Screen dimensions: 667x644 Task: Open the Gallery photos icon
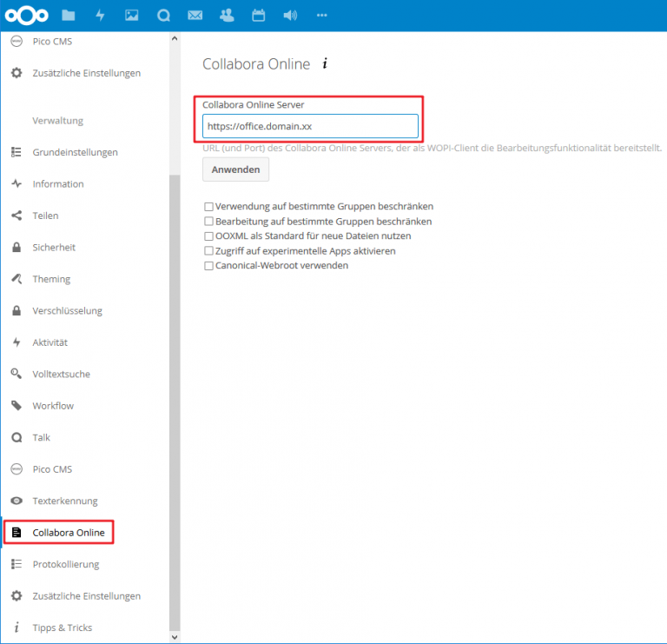[132, 15]
